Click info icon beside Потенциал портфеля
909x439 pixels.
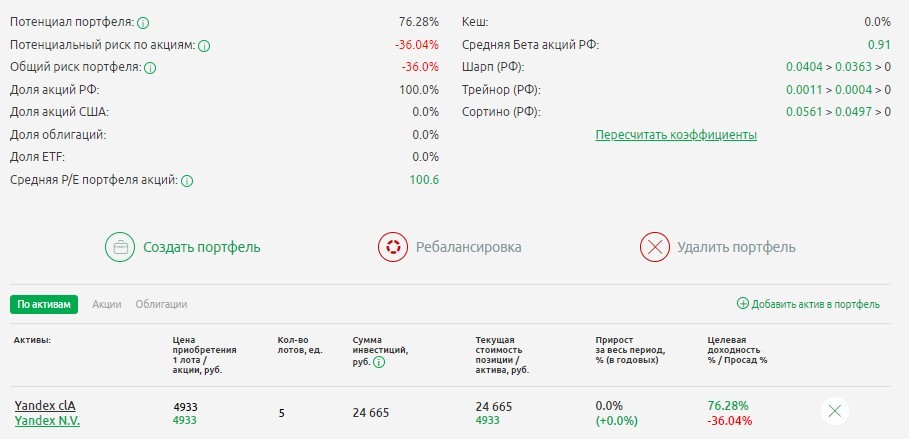click(x=143, y=22)
